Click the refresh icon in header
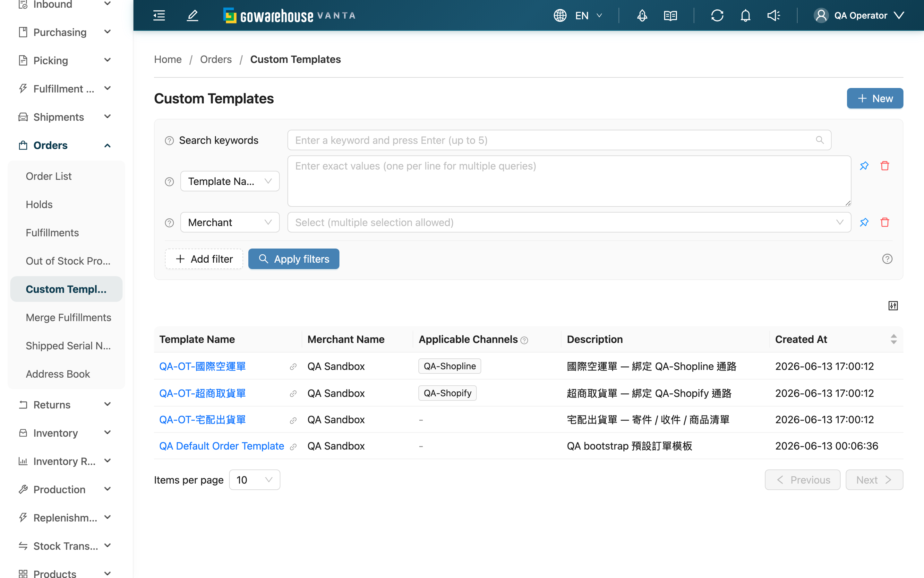 click(x=717, y=15)
